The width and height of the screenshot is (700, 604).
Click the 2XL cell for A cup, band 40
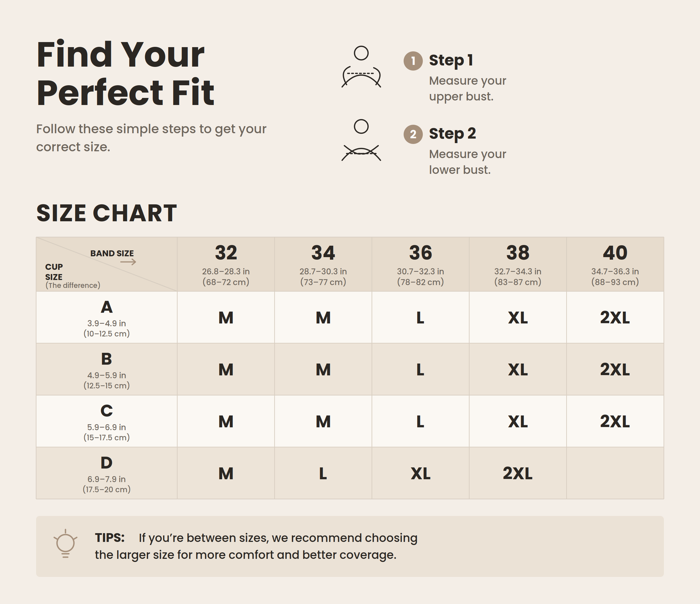coord(615,317)
